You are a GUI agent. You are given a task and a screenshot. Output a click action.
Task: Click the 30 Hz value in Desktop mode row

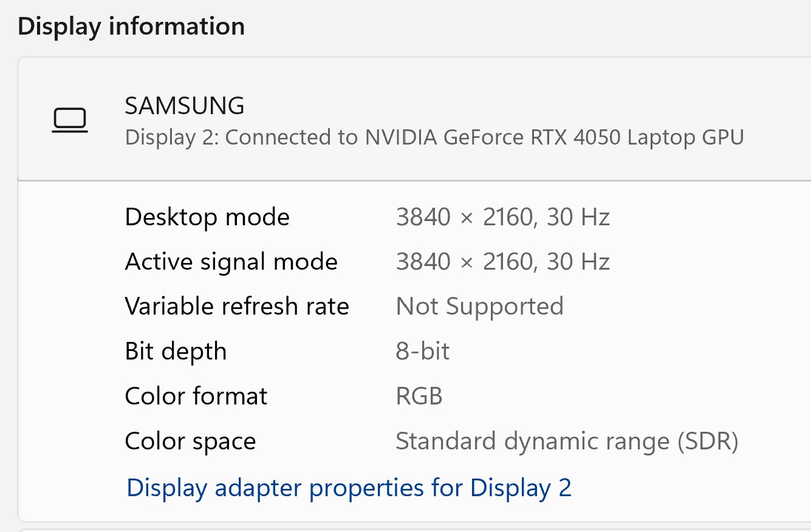[578, 217]
